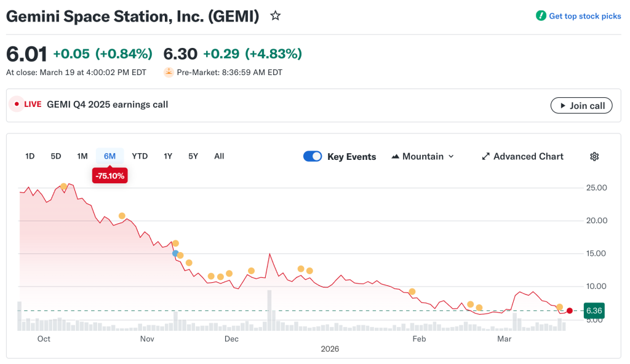Click the key event dot near February

tap(412, 291)
